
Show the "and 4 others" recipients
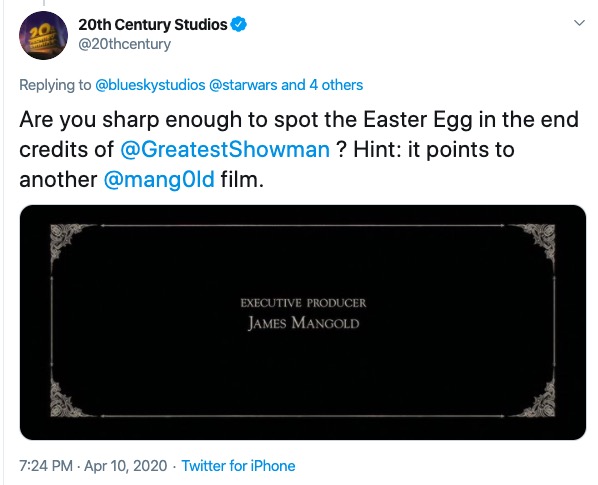point(322,85)
